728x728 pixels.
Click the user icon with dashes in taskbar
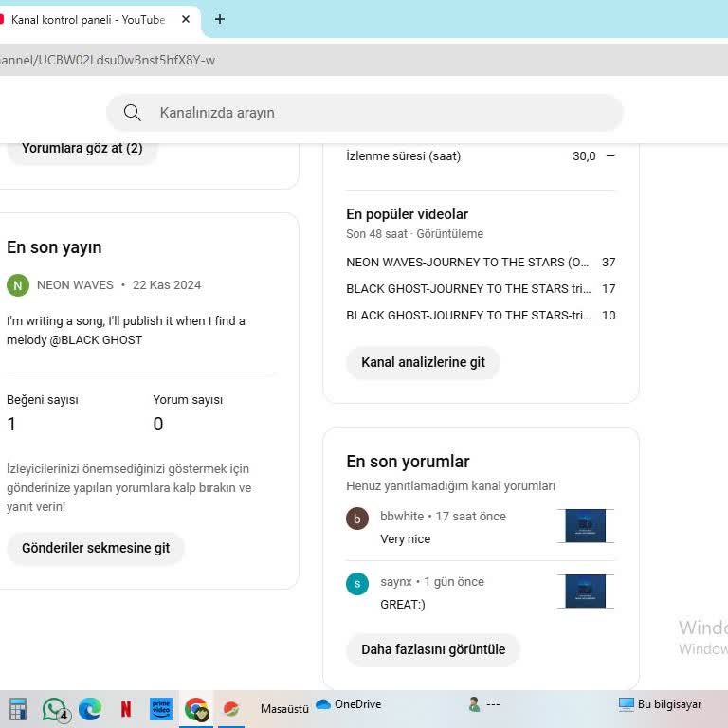(x=484, y=704)
